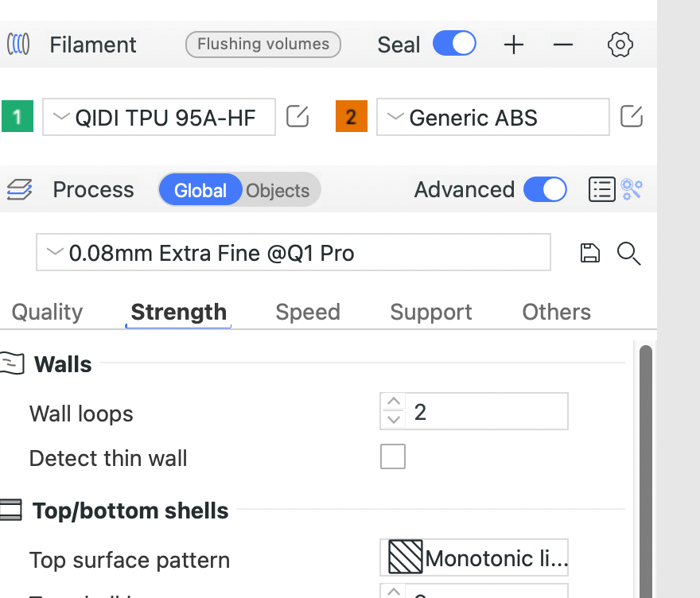Toggle the Seal switch
The image size is (700, 598).
(454, 44)
